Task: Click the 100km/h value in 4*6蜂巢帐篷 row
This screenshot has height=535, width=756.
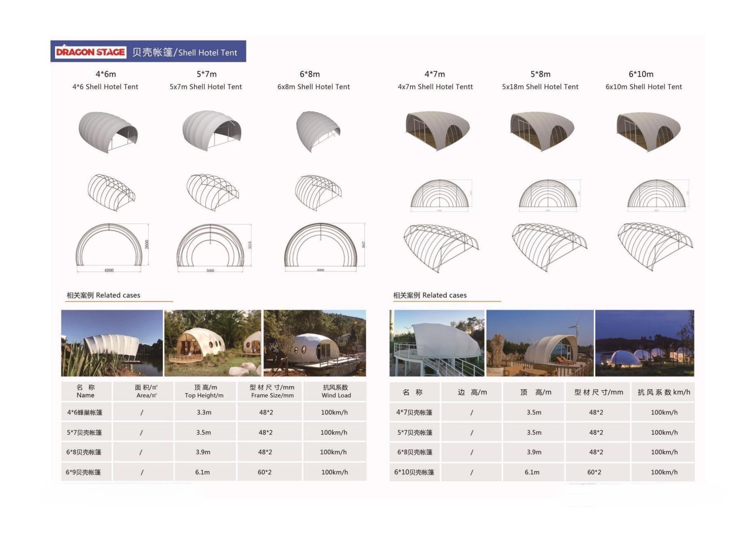Action: [335, 412]
